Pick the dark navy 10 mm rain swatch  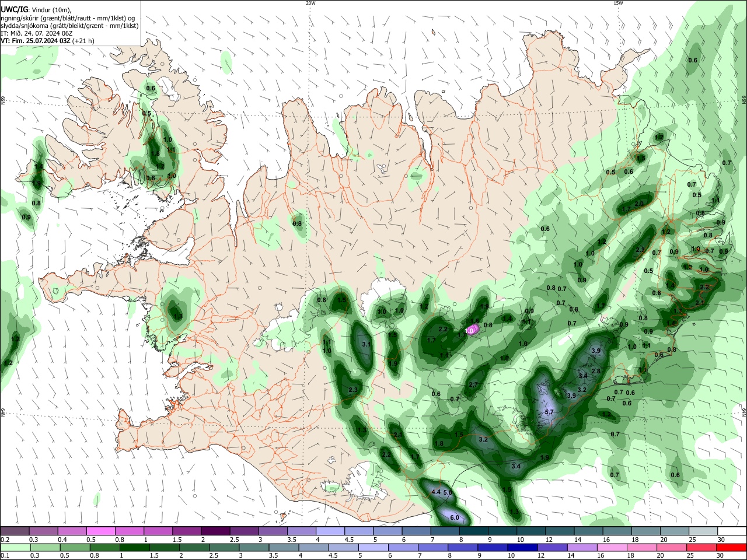[522, 548]
